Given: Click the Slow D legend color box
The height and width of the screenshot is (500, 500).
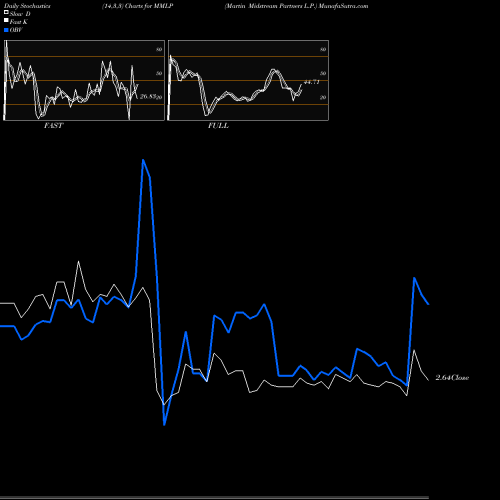Looking at the screenshot, I should point(6,13).
